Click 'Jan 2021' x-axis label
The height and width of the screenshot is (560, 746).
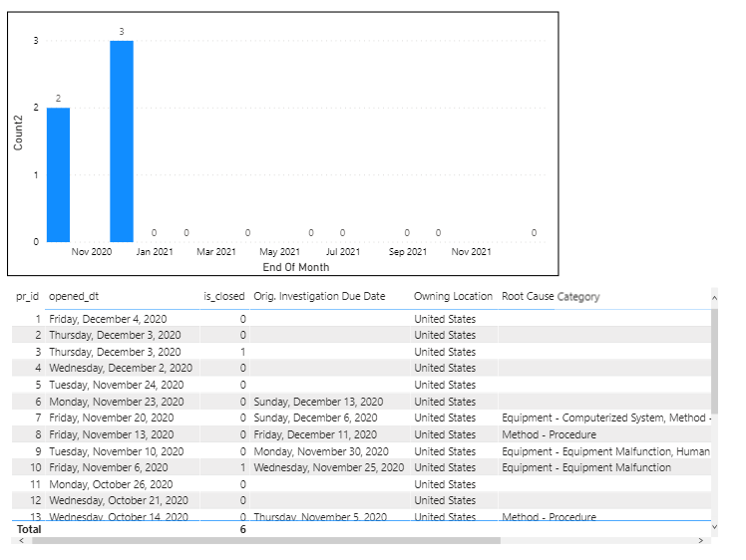point(155,252)
